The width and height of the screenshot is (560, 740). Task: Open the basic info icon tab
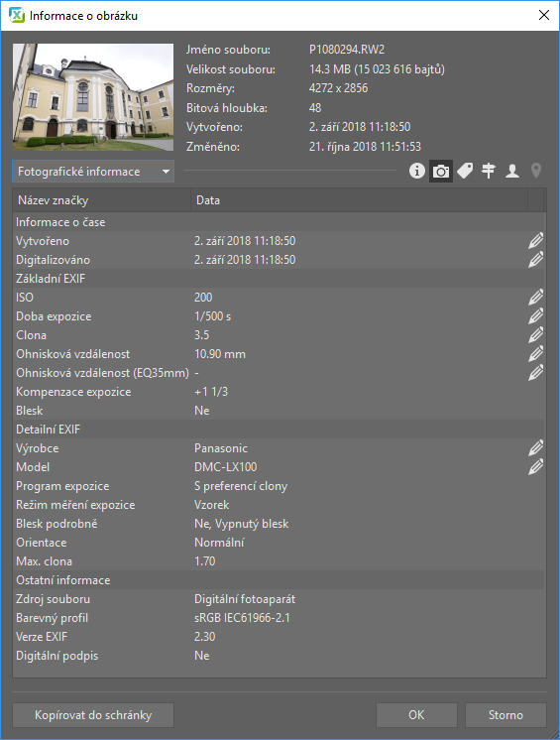pyautogui.click(x=416, y=171)
